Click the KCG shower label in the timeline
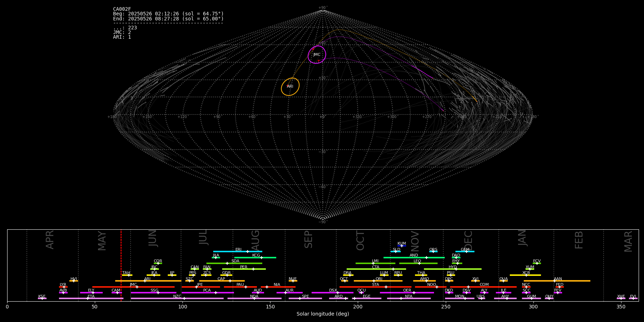 click(x=256, y=255)
